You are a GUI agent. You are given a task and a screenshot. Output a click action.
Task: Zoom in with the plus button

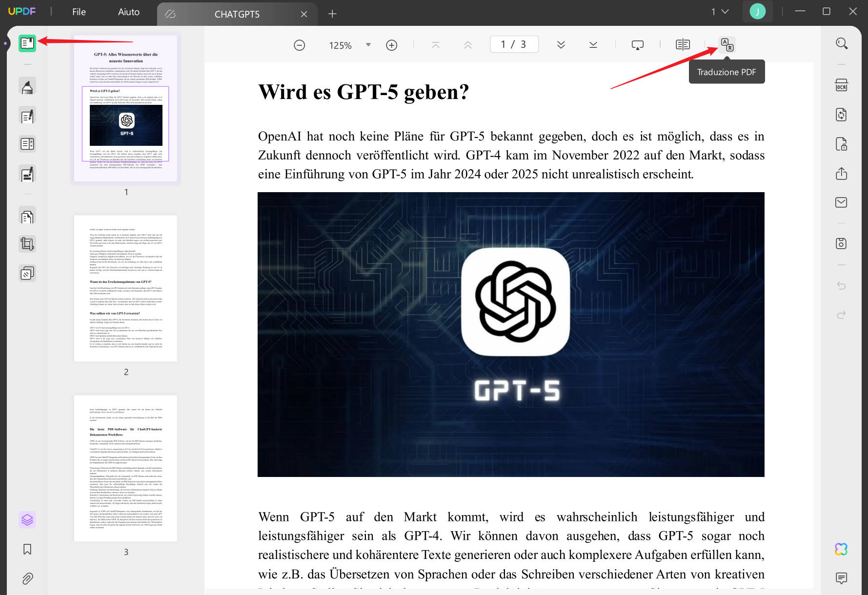[x=391, y=45]
